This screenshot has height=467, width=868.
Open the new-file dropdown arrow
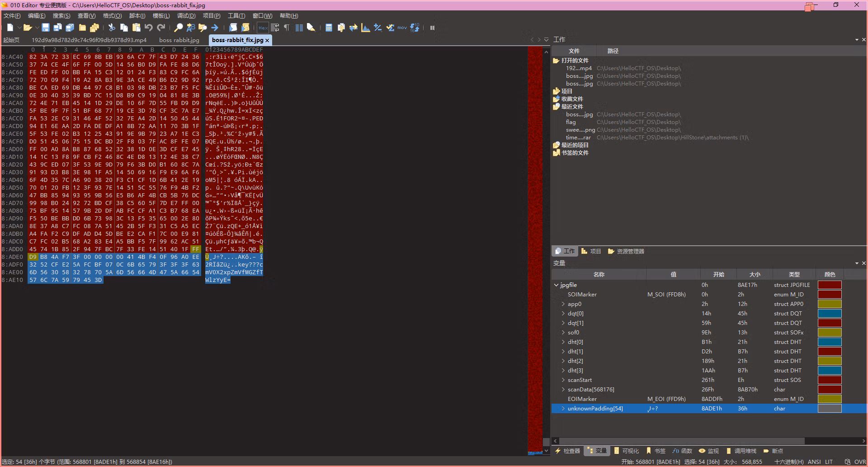click(19, 28)
